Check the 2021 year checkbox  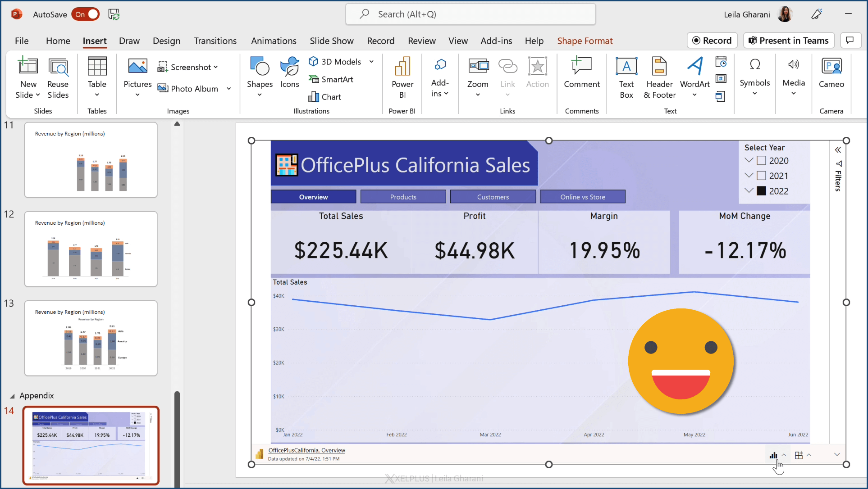[x=761, y=176]
